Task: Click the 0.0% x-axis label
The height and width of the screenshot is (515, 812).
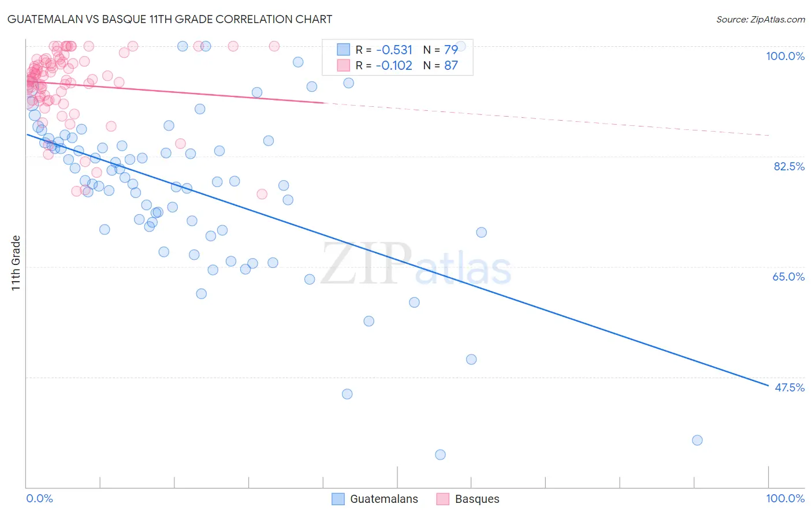Action: tap(39, 498)
